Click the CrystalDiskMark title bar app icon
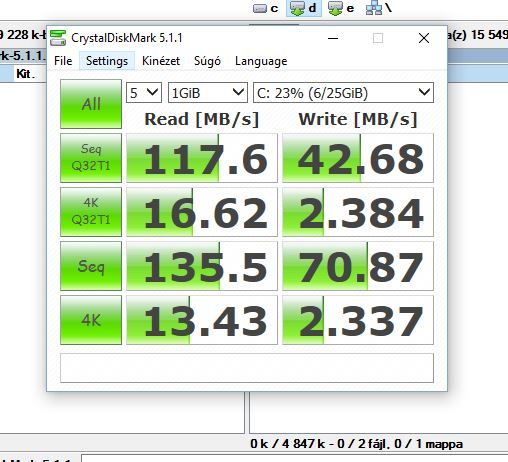Viewport: 508px width, 462px height. point(58,38)
